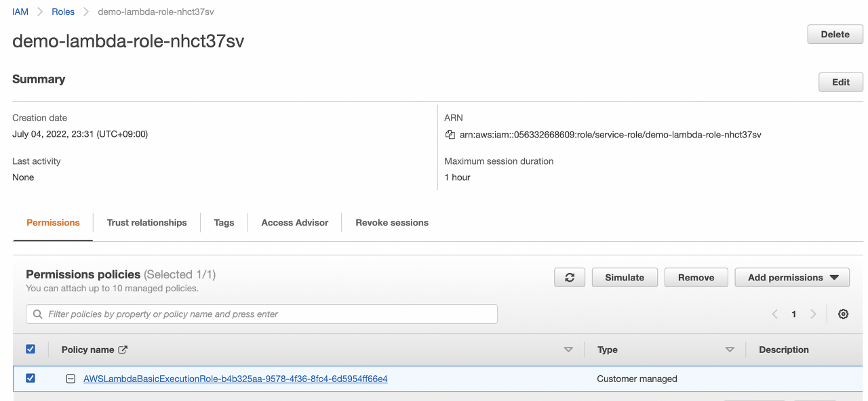
Task: Go to the IAM breadcrumb link
Action: (20, 12)
